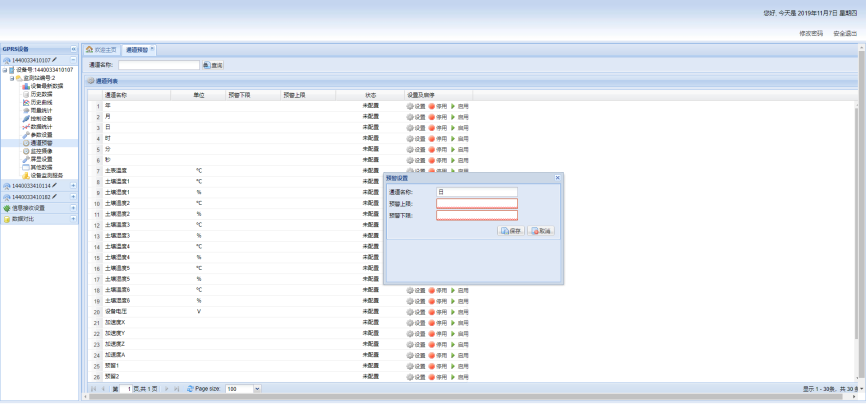Expand the 1440033410182 device panel
The height and width of the screenshot is (414, 866).
[x=73, y=197]
